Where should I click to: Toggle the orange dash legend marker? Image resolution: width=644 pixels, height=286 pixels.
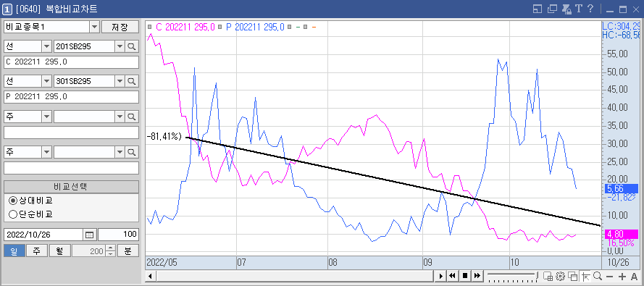click(x=305, y=27)
